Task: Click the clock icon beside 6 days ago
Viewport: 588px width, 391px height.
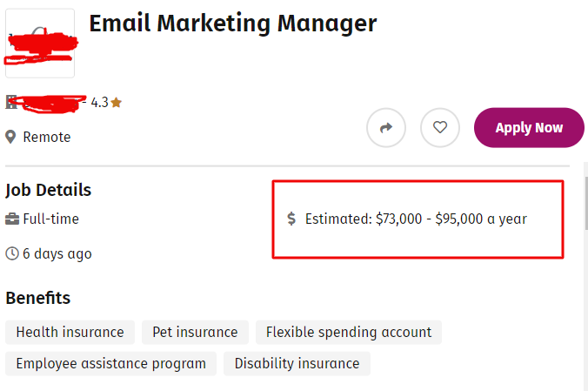Action: 12,253
